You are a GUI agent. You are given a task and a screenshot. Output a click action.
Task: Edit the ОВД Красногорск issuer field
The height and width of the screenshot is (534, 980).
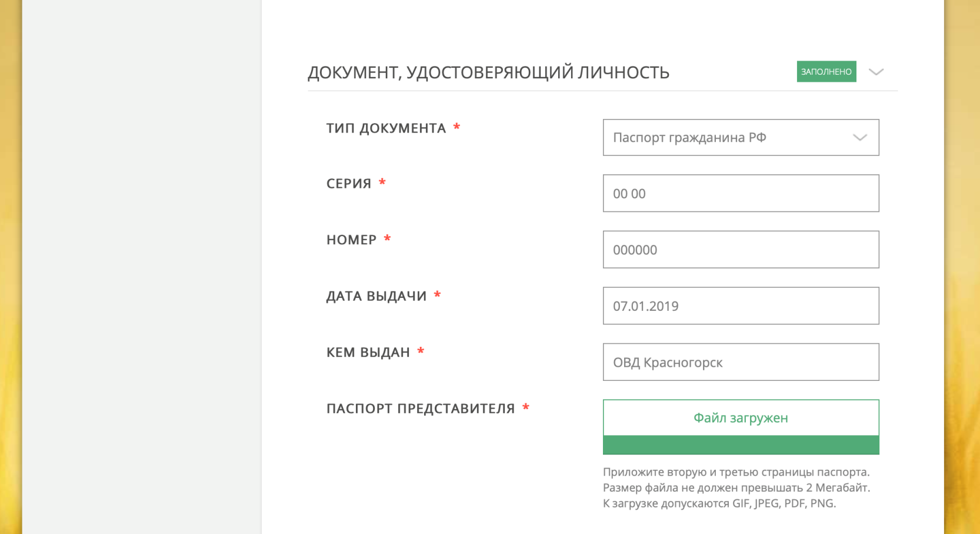[741, 362]
